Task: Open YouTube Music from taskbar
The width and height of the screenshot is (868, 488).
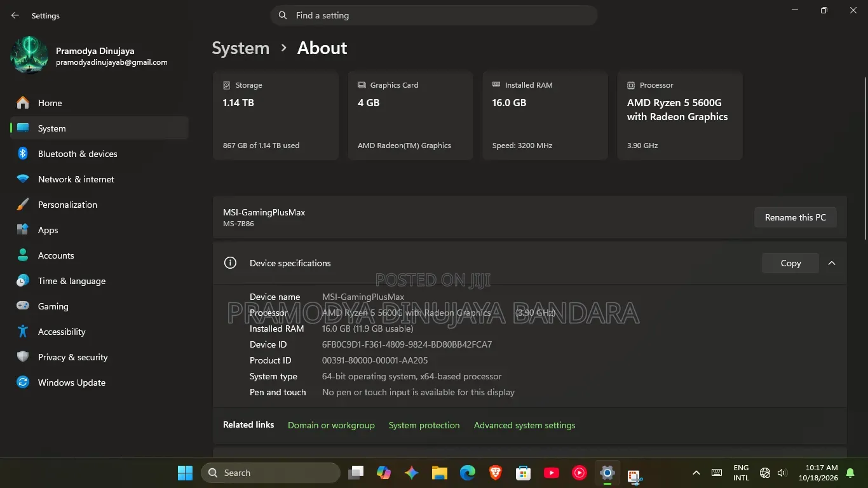Action: click(x=580, y=473)
